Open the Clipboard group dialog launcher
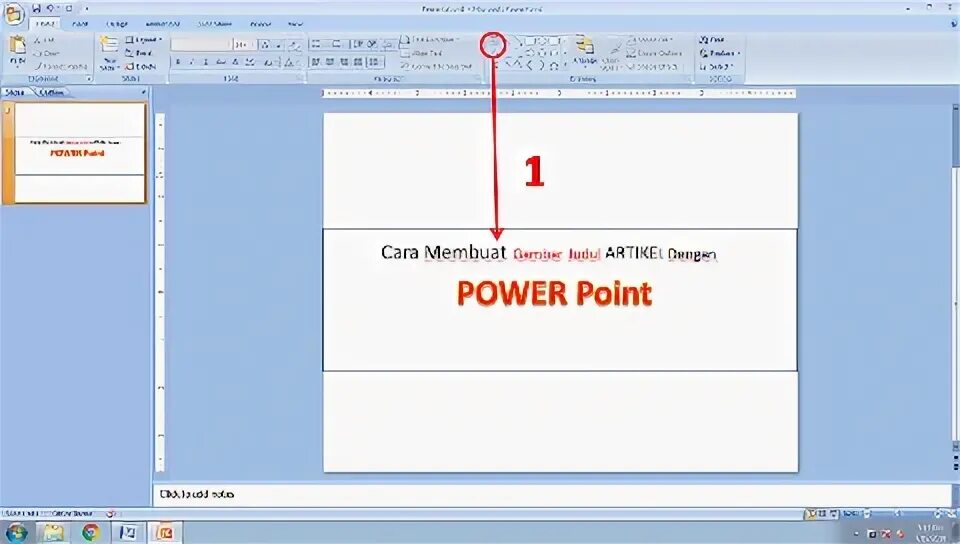 (x=89, y=79)
